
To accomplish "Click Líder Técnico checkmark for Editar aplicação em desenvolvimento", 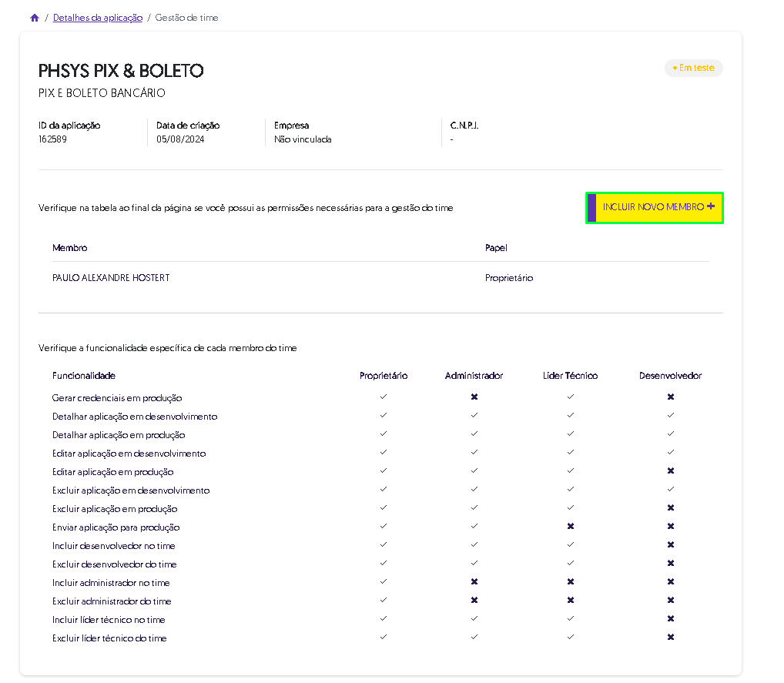I will tap(571, 453).
